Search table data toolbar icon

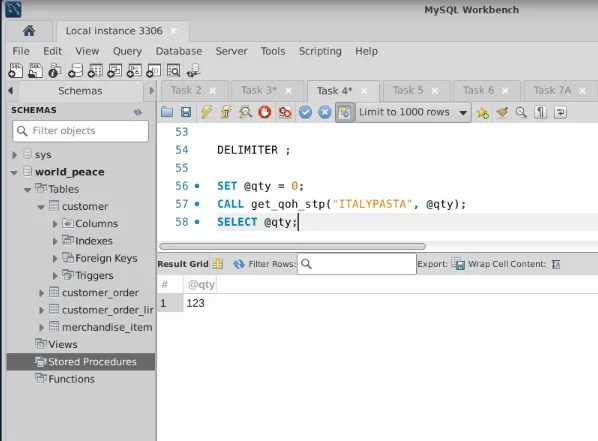point(174,71)
